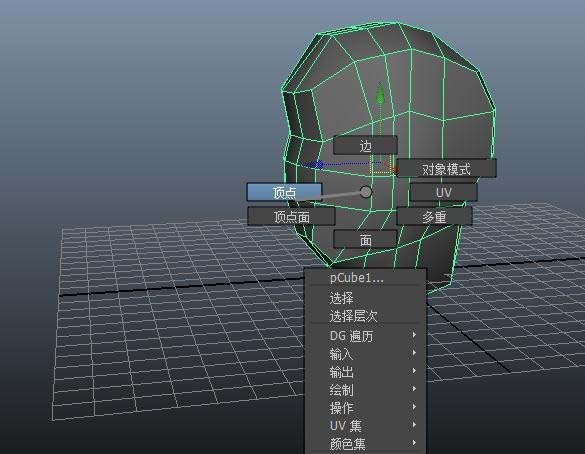Click the yellow center manipulator square
Screen dimensions: 585x454
(x=381, y=165)
